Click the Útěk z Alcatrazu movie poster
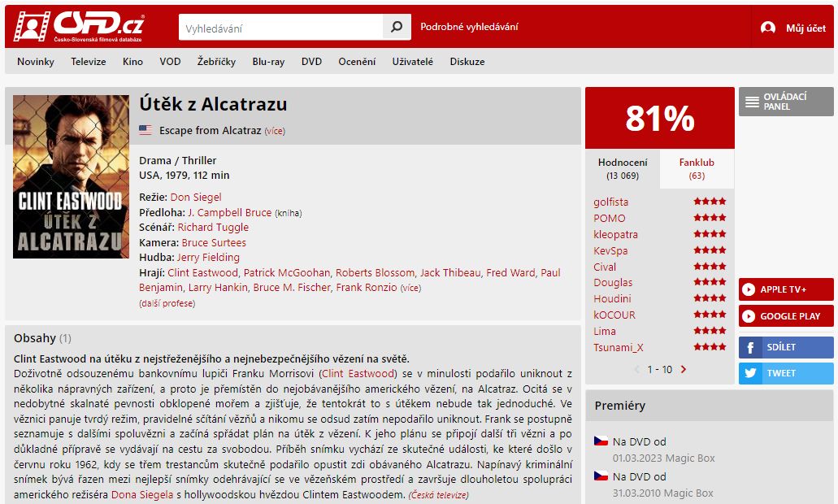The height and width of the screenshot is (504, 838). coord(71,176)
